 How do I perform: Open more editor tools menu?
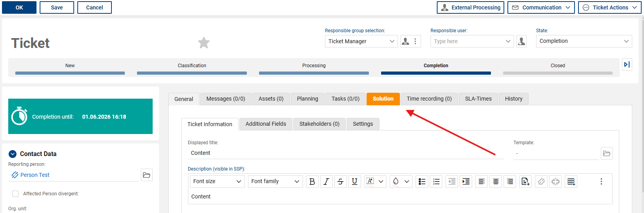tap(601, 181)
